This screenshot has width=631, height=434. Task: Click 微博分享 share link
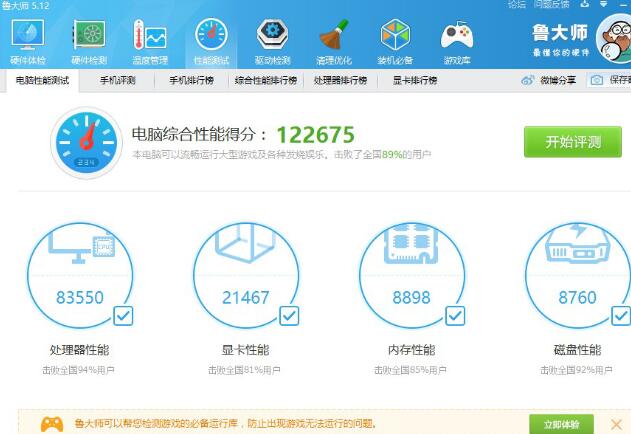558,80
